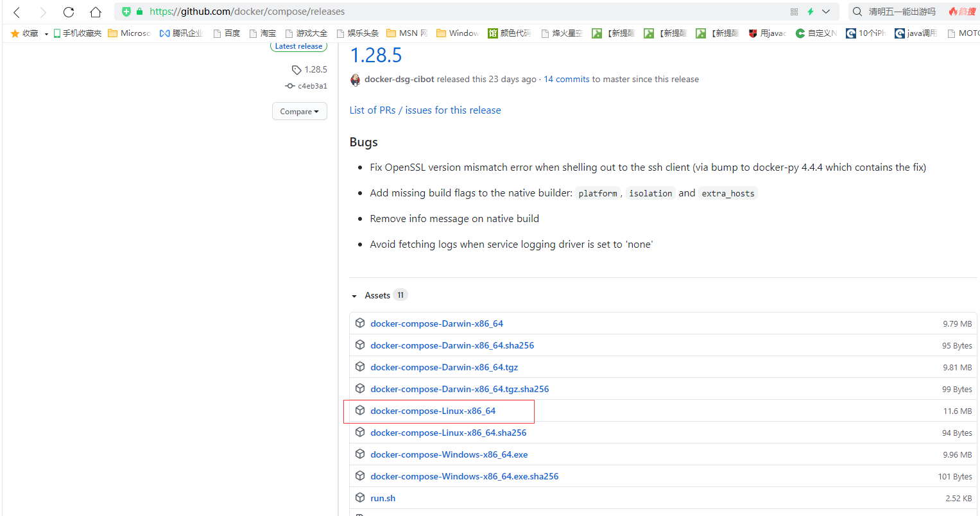Open java调用 bookmark

(x=916, y=33)
